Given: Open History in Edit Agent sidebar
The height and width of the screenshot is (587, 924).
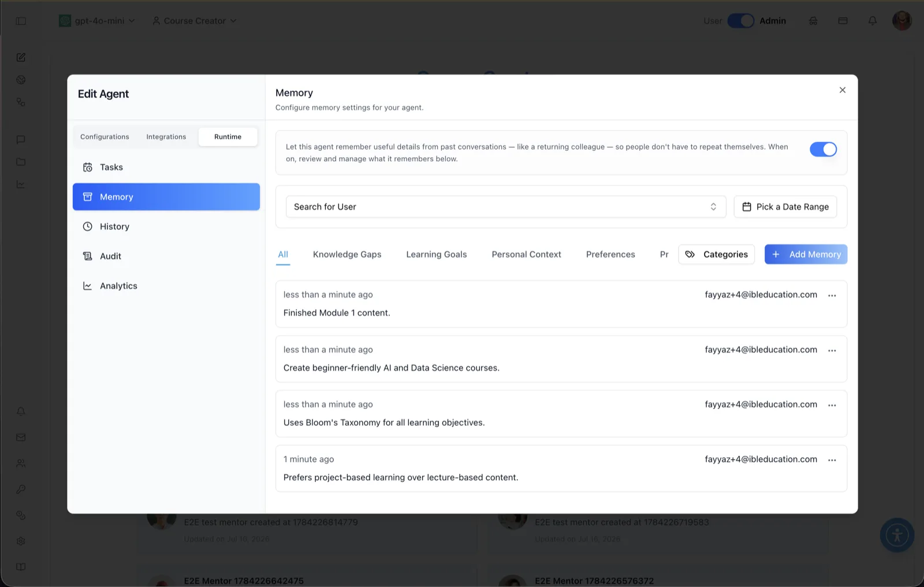Looking at the screenshot, I should click(x=166, y=226).
